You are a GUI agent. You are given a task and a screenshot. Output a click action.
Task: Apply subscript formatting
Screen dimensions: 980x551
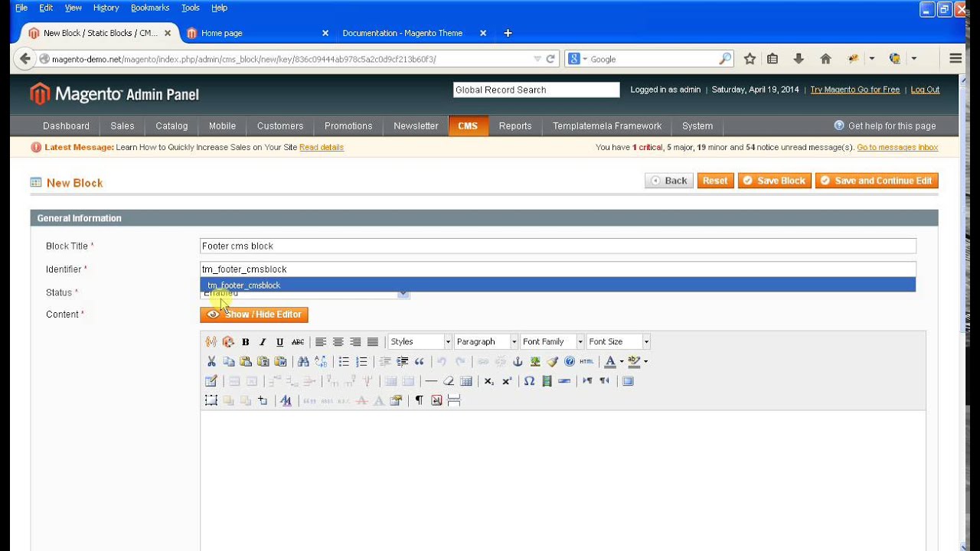click(x=489, y=381)
